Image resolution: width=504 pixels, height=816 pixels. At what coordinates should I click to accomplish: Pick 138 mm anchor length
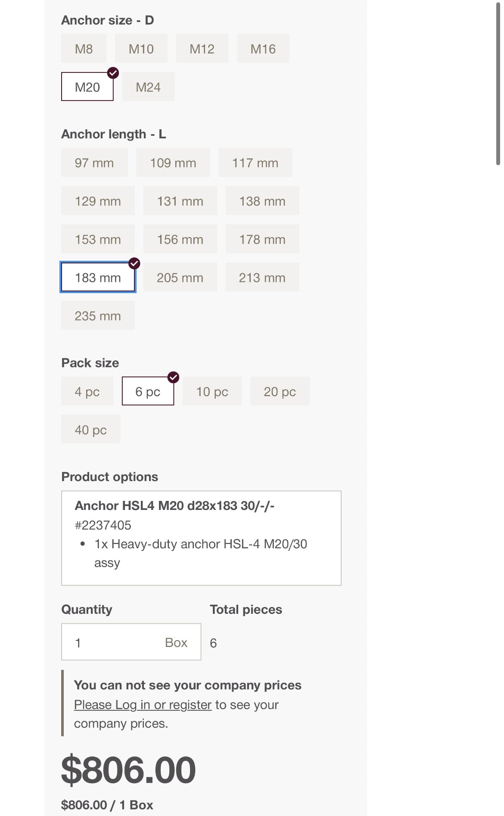(x=262, y=201)
